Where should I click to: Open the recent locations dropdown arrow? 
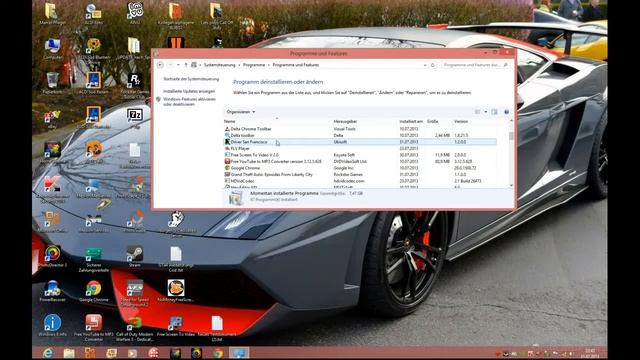pos(178,65)
